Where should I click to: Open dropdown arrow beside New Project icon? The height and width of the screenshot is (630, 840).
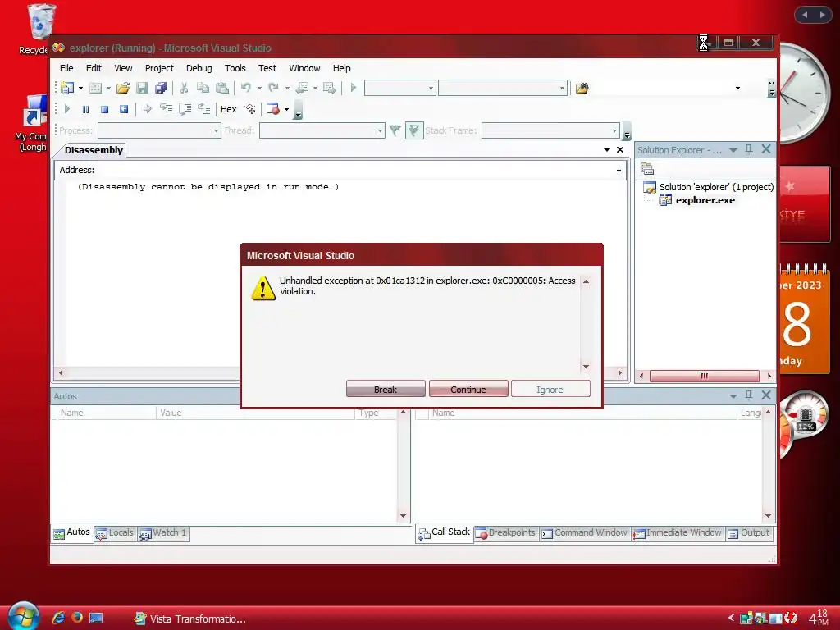click(x=81, y=88)
